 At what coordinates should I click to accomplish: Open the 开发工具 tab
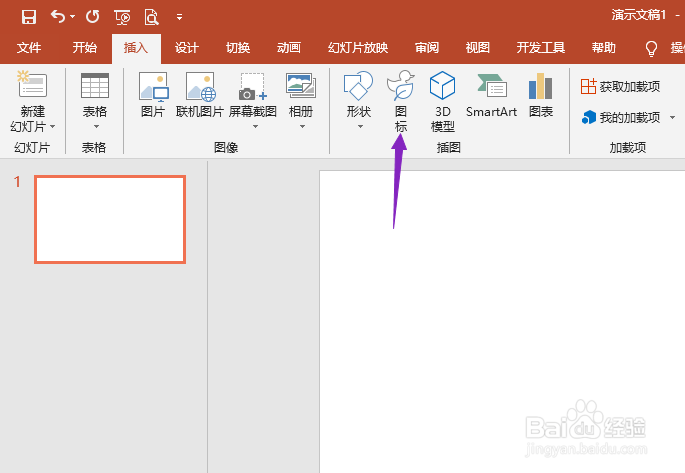[541, 47]
